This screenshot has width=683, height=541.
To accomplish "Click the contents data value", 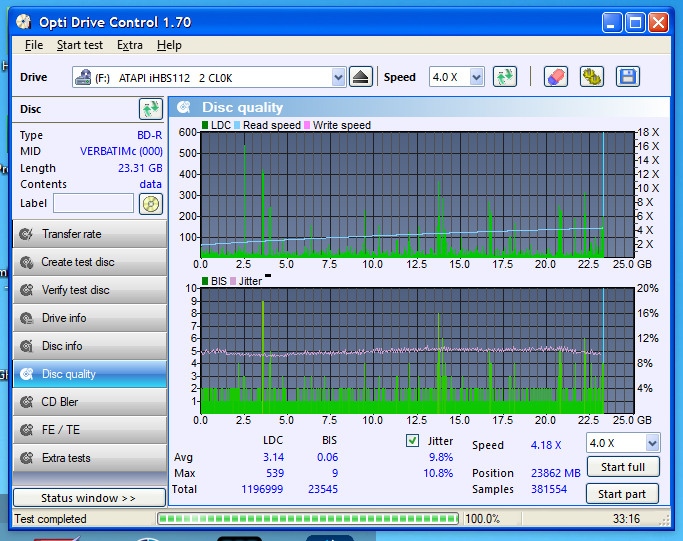I will tap(151, 184).
